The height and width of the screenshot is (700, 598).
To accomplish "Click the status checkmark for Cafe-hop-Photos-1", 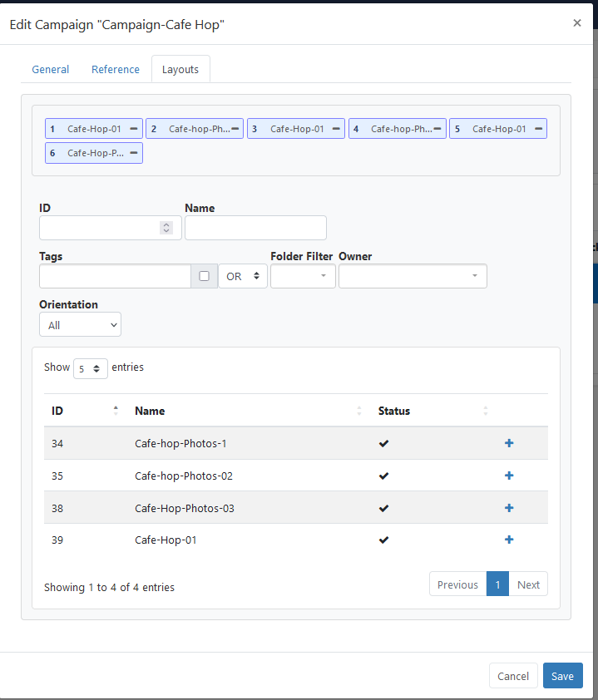I will (x=383, y=443).
